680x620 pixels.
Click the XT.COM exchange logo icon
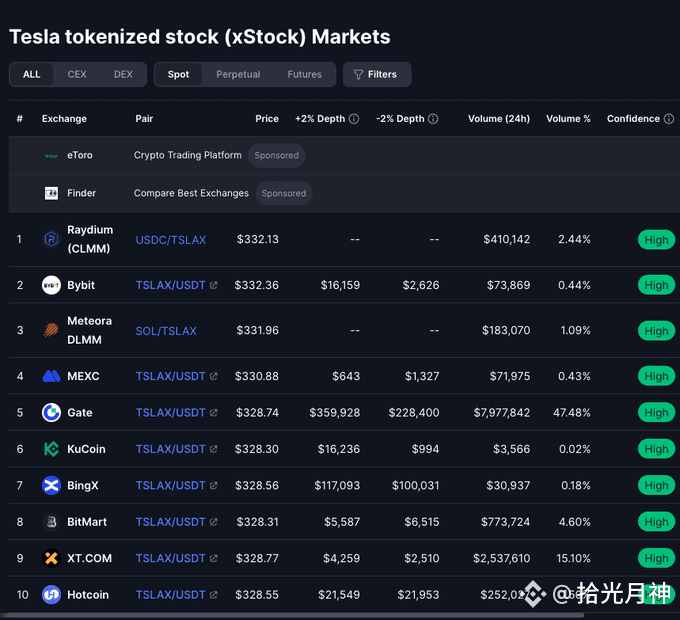coord(51,558)
